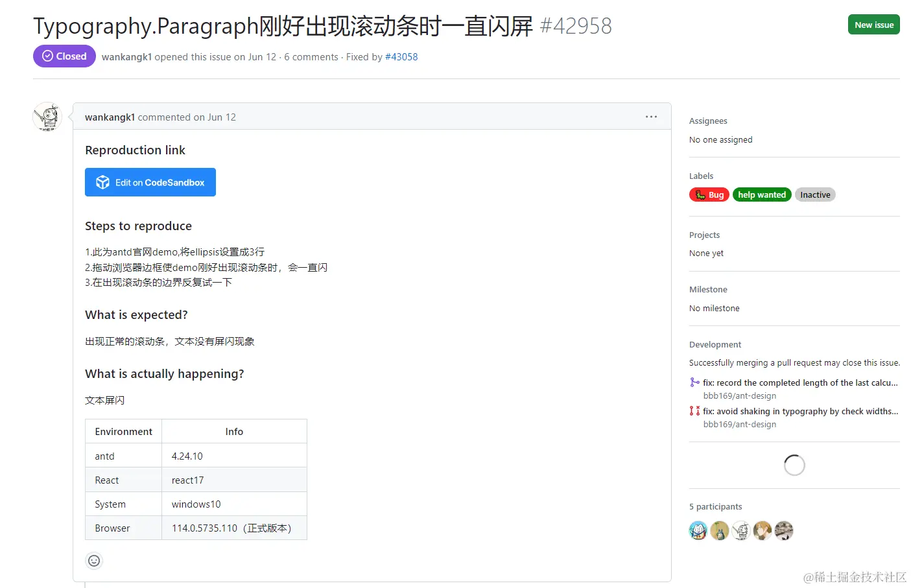Screen dimensions: 911x588
Task: Click the closed pull request icon
Action: tap(694, 411)
